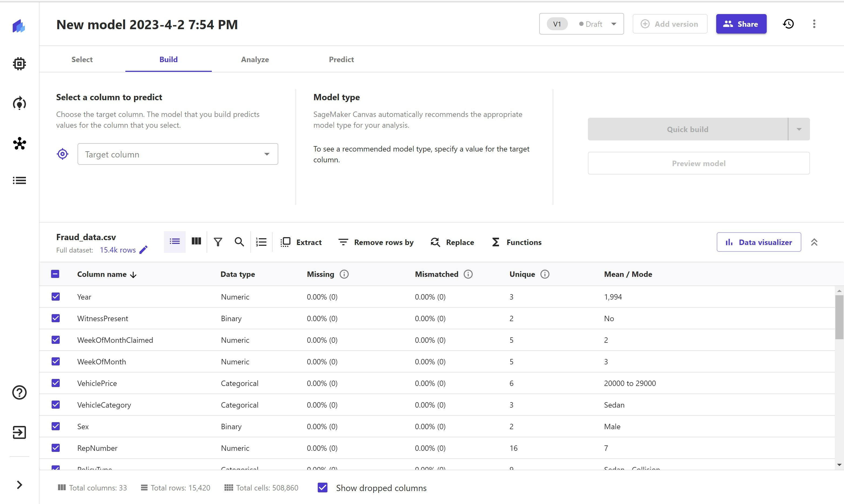This screenshot has height=504, width=844.
Task: Switch to grid column view icon
Action: pyautogui.click(x=196, y=241)
